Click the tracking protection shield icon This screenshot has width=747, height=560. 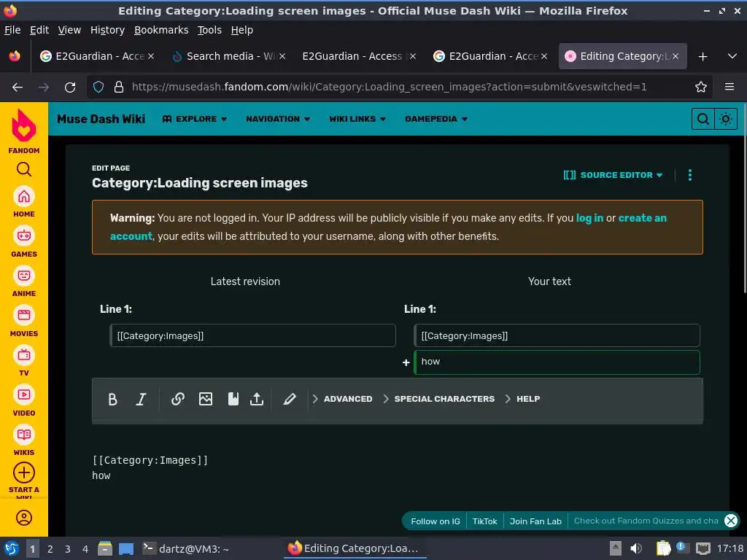coord(98,87)
